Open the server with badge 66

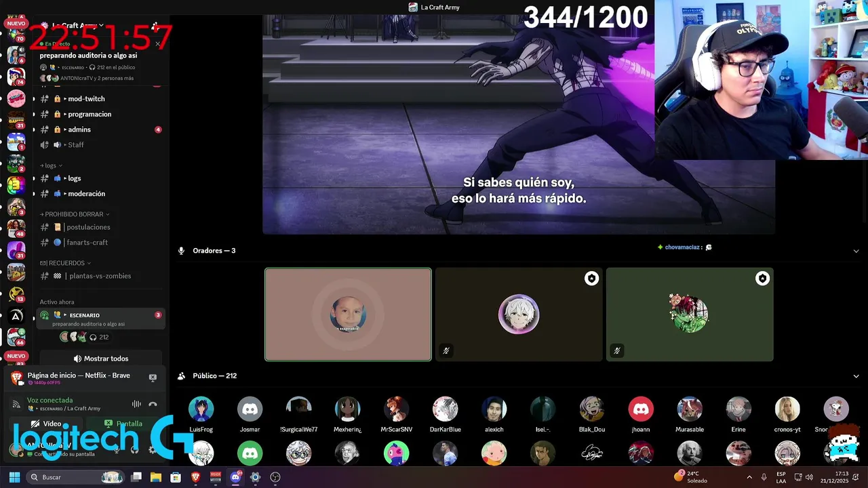(16, 337)
